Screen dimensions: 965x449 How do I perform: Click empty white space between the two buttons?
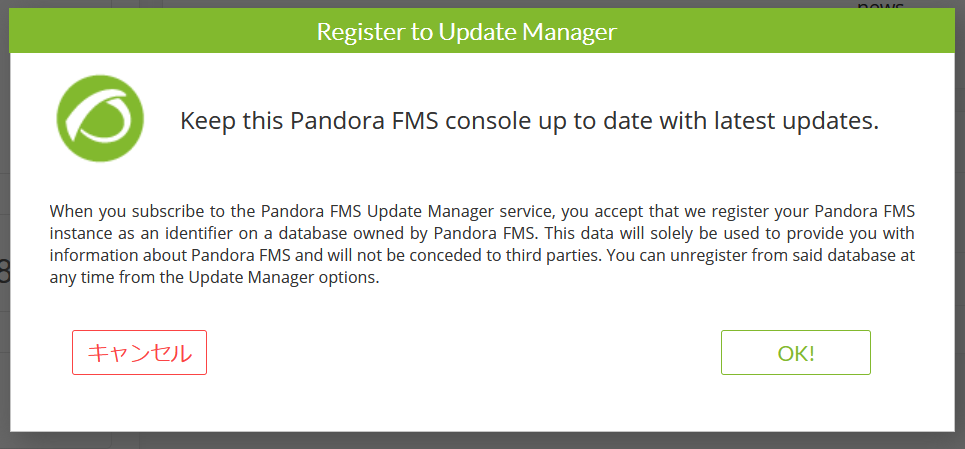coord(462,352)
